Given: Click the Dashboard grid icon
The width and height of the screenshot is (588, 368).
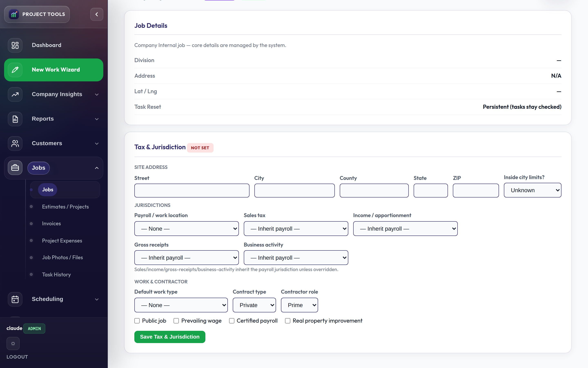Looking at the screenshot, I should coord(15,45).
